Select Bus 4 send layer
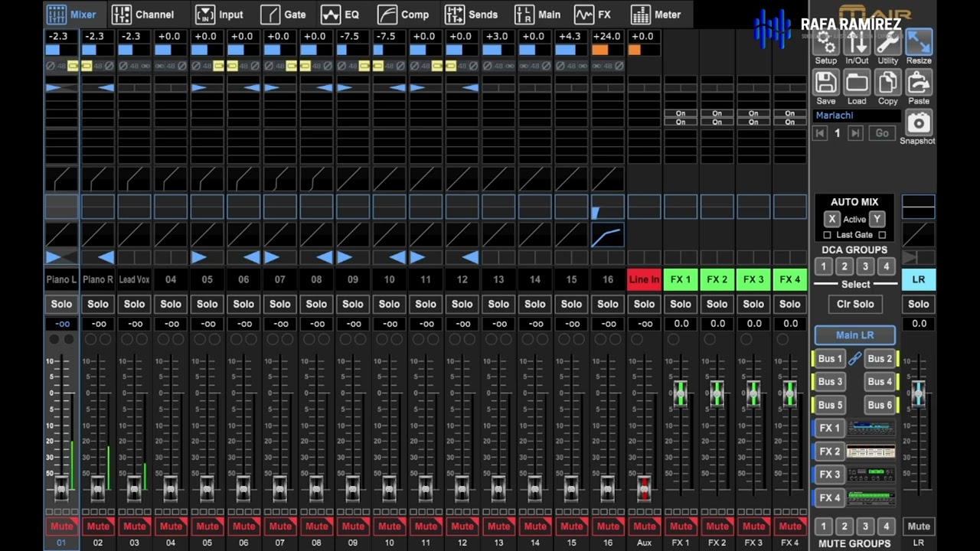980x551 pixels. tap(880, 381)
